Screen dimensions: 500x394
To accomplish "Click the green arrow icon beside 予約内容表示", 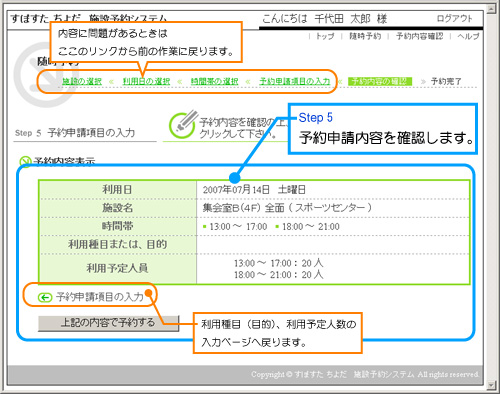I will pyautogui.click(x=25, y=162).
